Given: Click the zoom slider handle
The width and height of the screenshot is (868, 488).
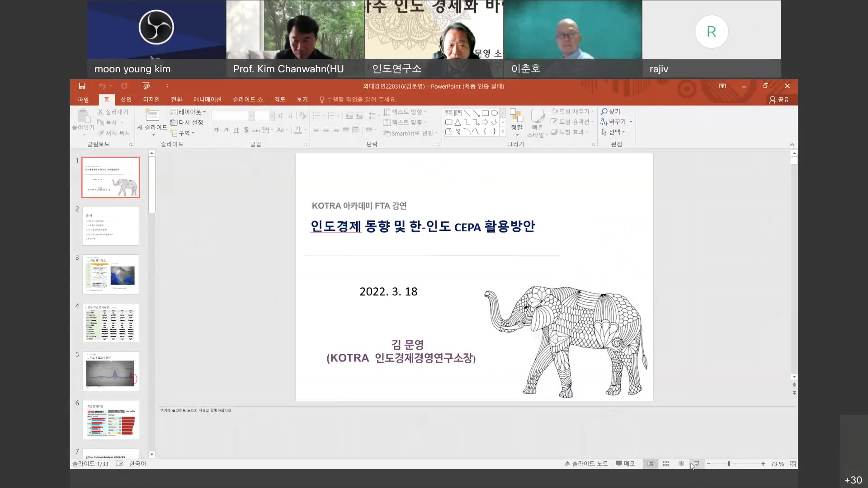Looking at the screenshot, I should tap(728, 464).
